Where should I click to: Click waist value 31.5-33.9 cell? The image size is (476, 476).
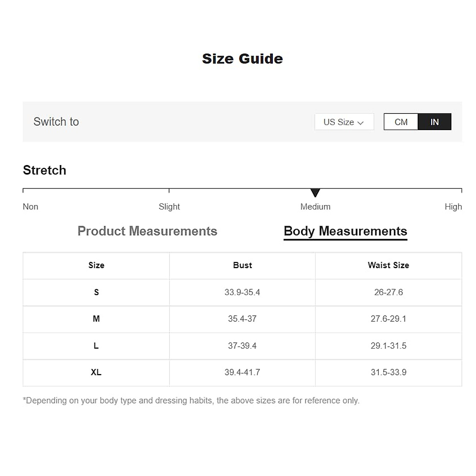point(388,372)
